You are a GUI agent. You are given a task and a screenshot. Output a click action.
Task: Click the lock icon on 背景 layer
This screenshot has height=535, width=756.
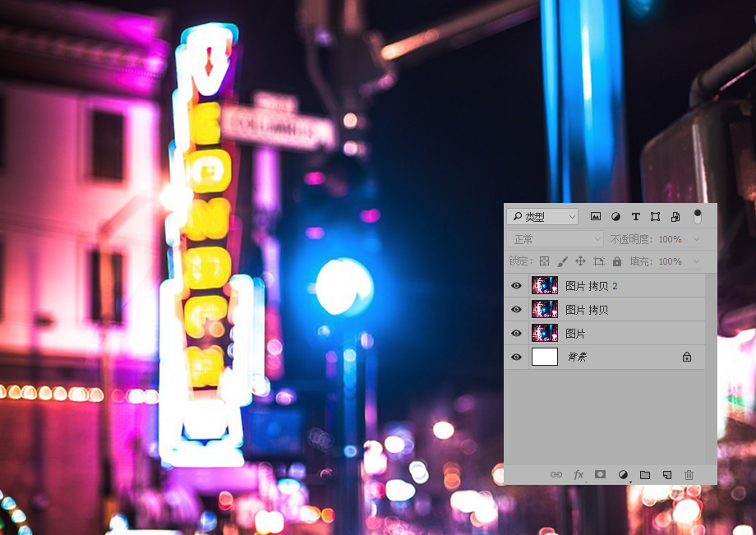(x=687, y=357)
